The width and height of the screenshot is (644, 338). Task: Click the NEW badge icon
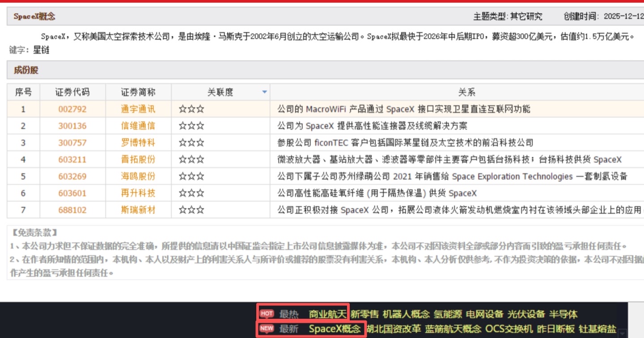click(x=267, y=329)
